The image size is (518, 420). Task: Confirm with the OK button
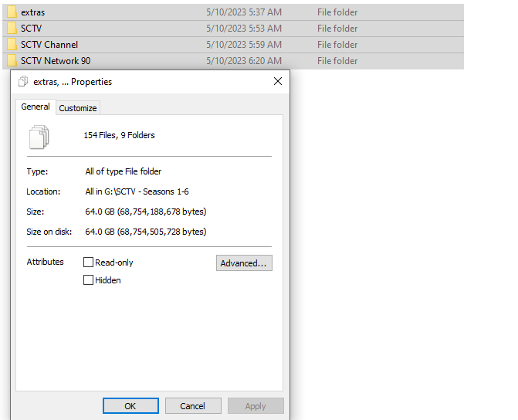coord(130,406)
